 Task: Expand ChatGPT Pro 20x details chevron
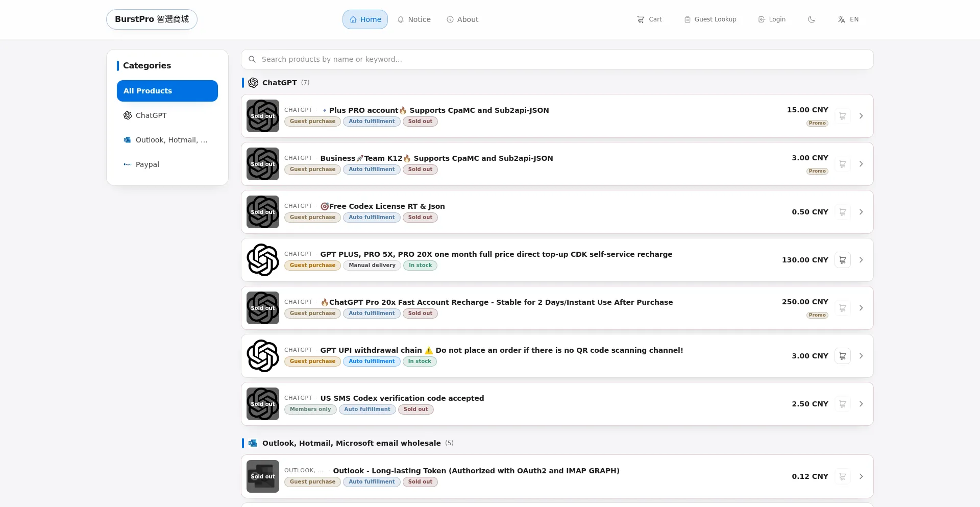coord(861,308)
